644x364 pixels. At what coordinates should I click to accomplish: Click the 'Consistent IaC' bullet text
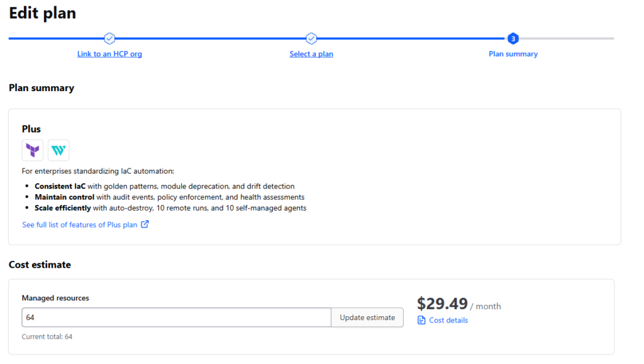tap(60, 186)
